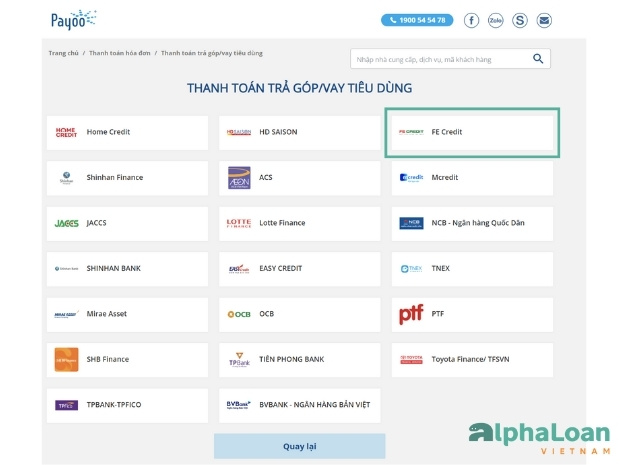Image resolution: width=620 pixels, height=465 pixels.
Task: Select Shinhan Finance provider label
Action: point(115,178)
